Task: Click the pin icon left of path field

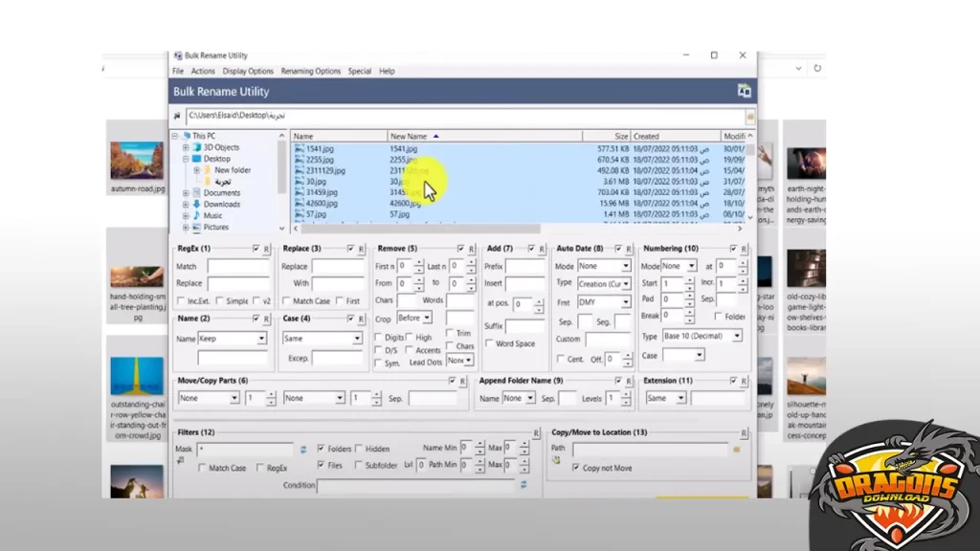Action: click(176, 115)
